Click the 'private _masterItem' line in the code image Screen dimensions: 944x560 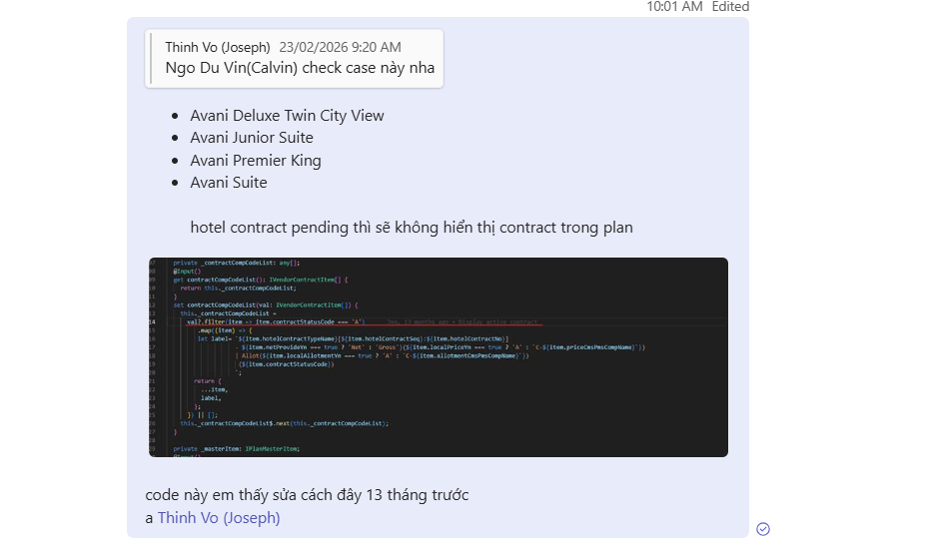click(236, 449)
